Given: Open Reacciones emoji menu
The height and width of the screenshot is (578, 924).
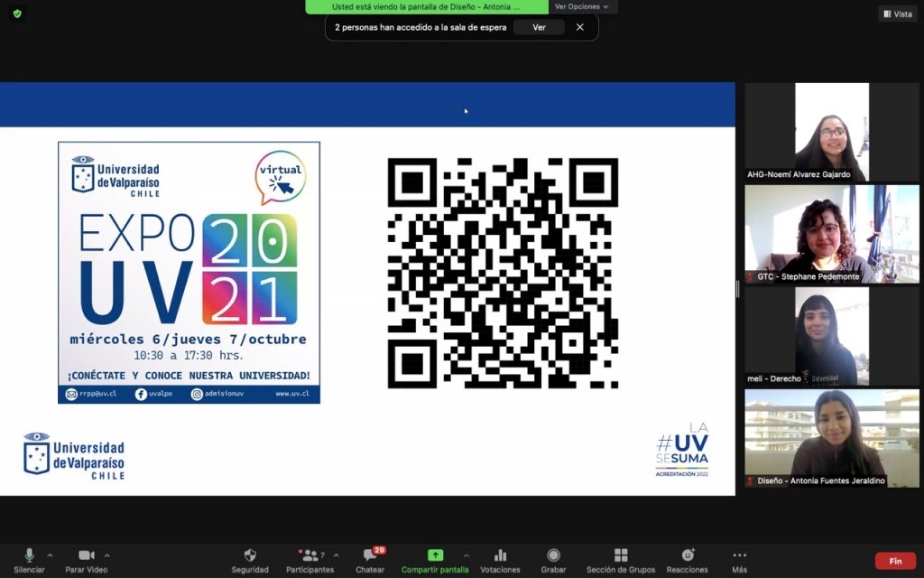Looking at the screenshot, I should (x=687, y=561).
